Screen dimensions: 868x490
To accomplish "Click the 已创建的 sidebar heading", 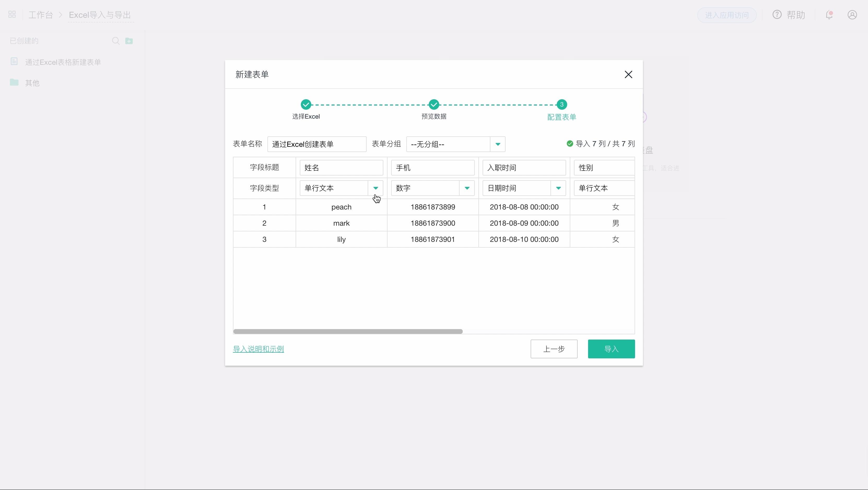I will point(24,41).
